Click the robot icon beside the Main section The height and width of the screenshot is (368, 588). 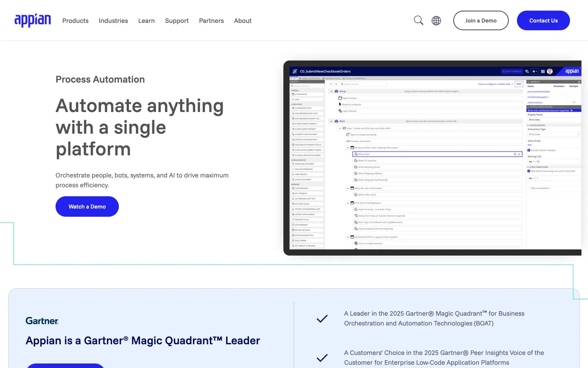[x=336, y=121]
